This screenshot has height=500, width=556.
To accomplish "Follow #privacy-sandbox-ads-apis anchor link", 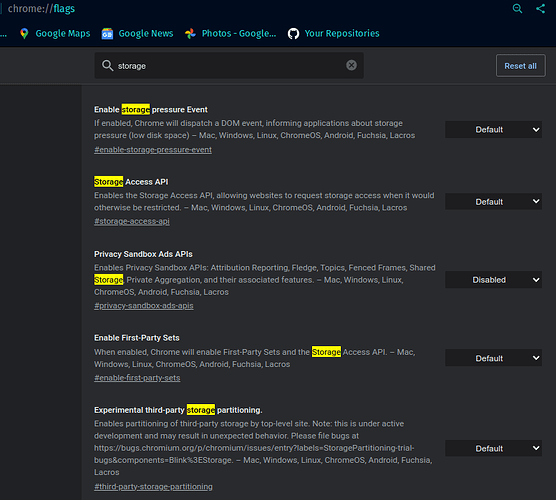I will pos(144,306).
